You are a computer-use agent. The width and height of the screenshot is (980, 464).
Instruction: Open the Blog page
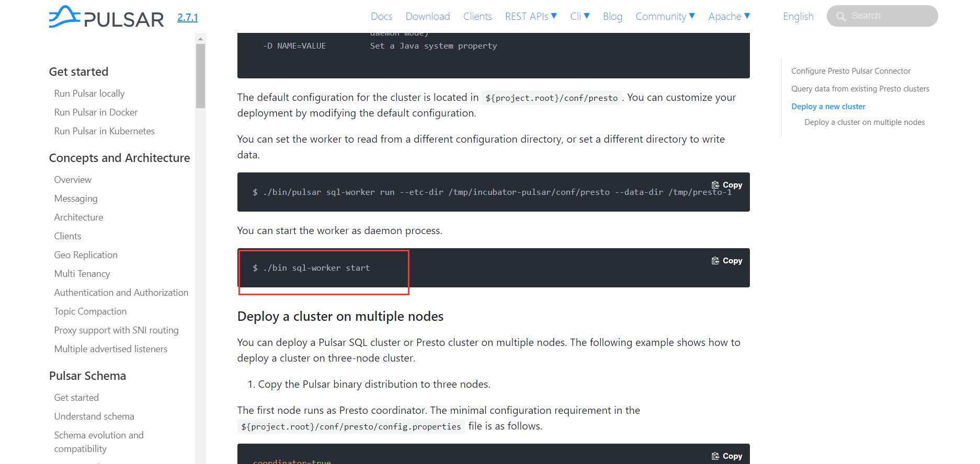[612, 16]
